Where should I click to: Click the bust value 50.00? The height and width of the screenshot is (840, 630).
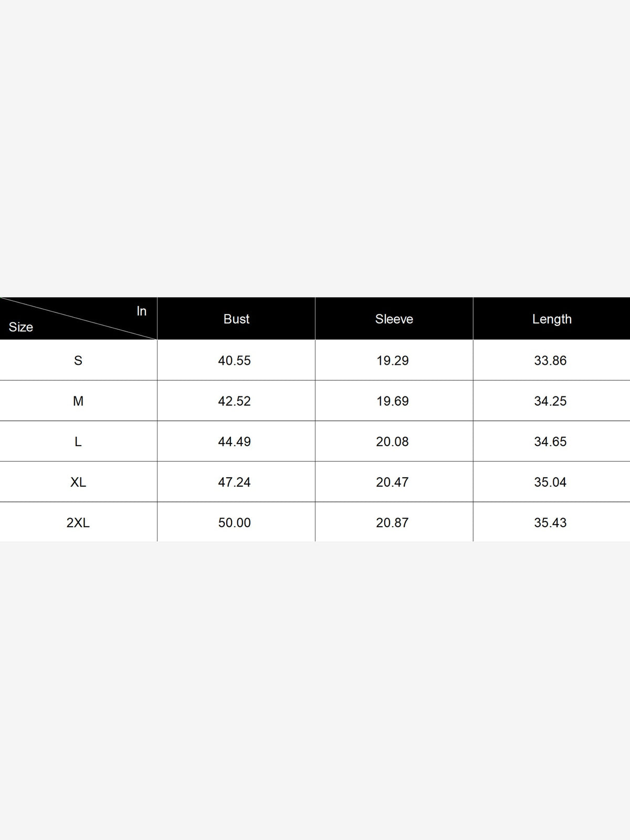pyautogui.click(x=235, y=522)
